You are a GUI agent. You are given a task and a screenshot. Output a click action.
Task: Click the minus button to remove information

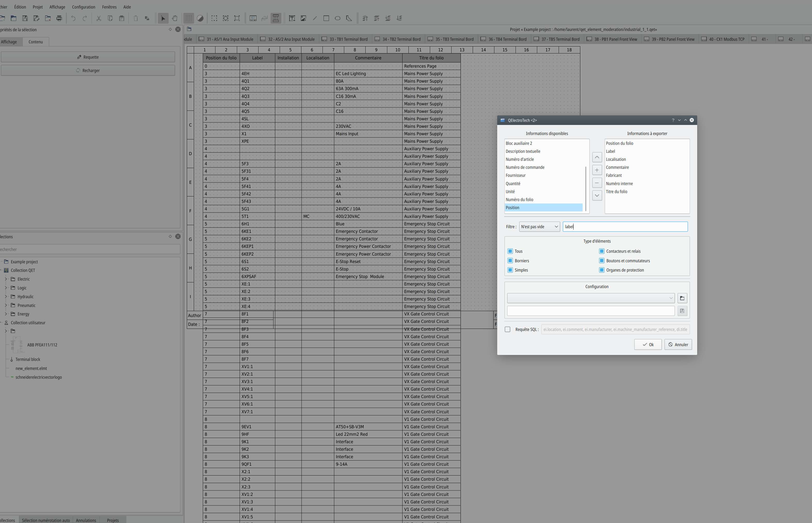click(597, 183)
